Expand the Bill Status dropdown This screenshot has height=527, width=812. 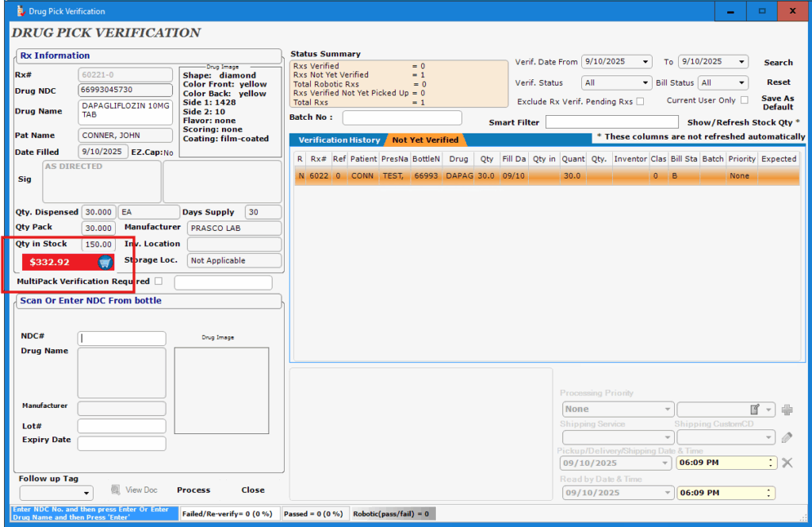coord(741,83)
